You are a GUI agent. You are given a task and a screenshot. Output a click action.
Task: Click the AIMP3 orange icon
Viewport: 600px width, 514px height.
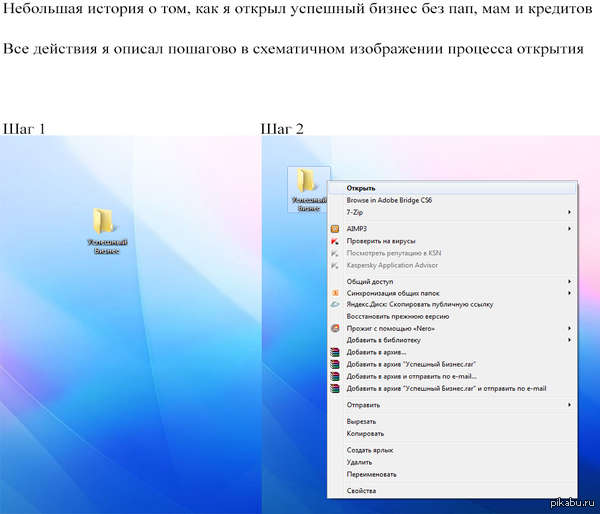click(x=335, y=229)
